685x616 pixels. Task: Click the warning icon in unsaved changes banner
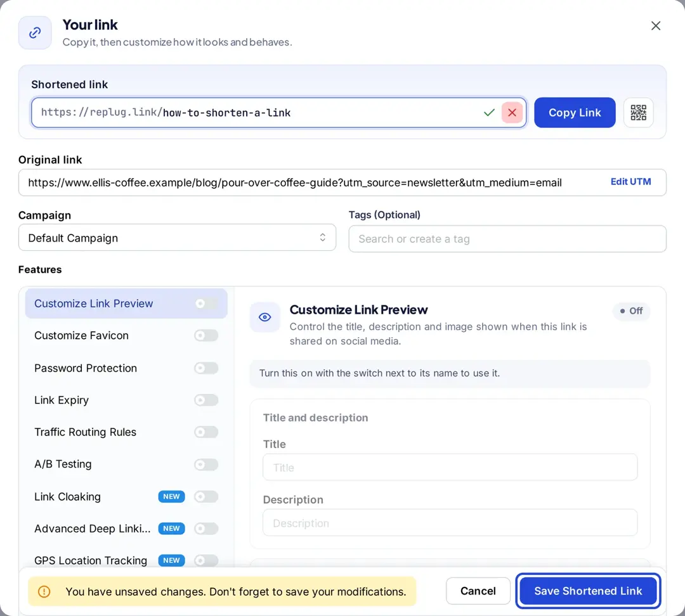(44, 591)
